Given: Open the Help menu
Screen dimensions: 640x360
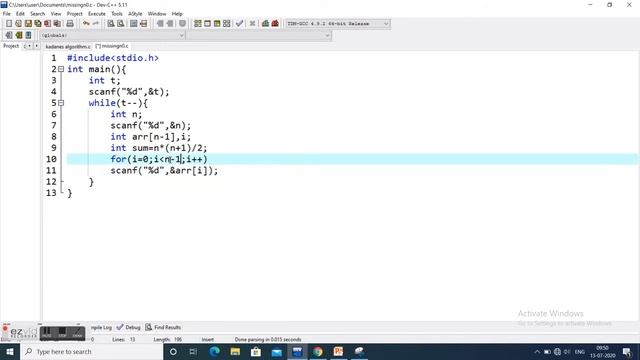Looking at the screenshot, I should [177, 14].
